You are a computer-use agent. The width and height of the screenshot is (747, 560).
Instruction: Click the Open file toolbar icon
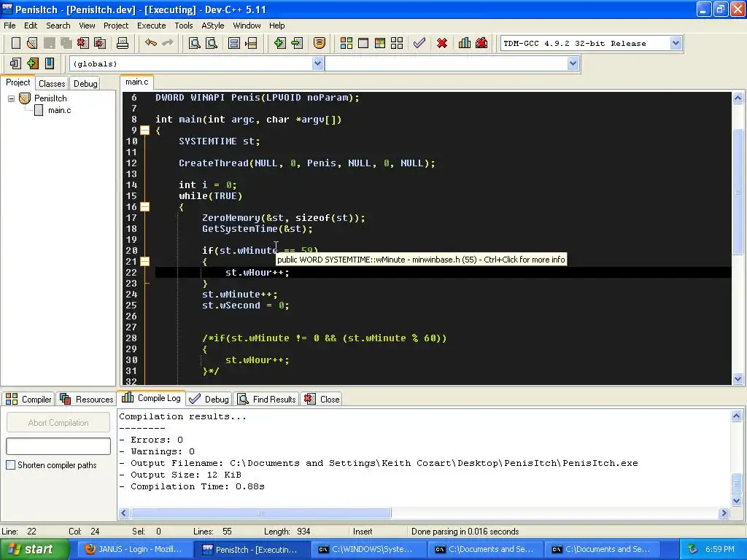click(32, 43)
